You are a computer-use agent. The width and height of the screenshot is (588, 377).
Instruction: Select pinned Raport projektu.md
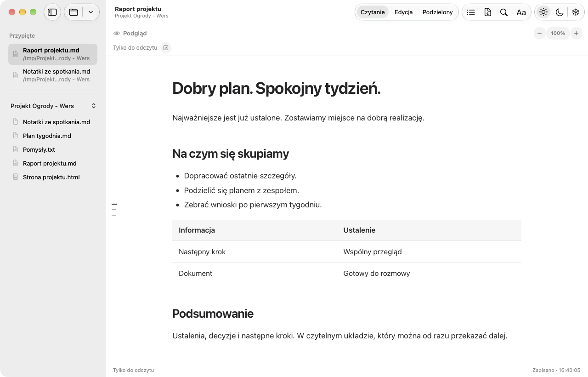pyautogui.click(x=53, y=54)
